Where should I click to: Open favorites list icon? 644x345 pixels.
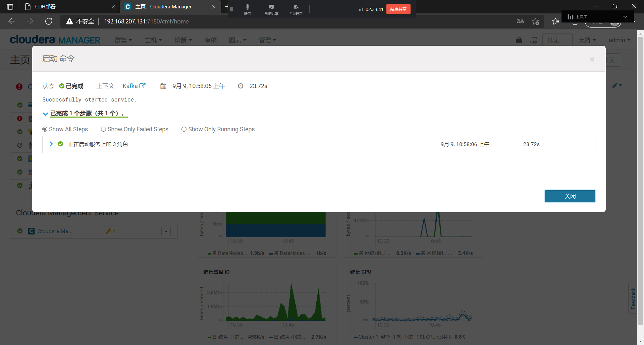[555, 21]
